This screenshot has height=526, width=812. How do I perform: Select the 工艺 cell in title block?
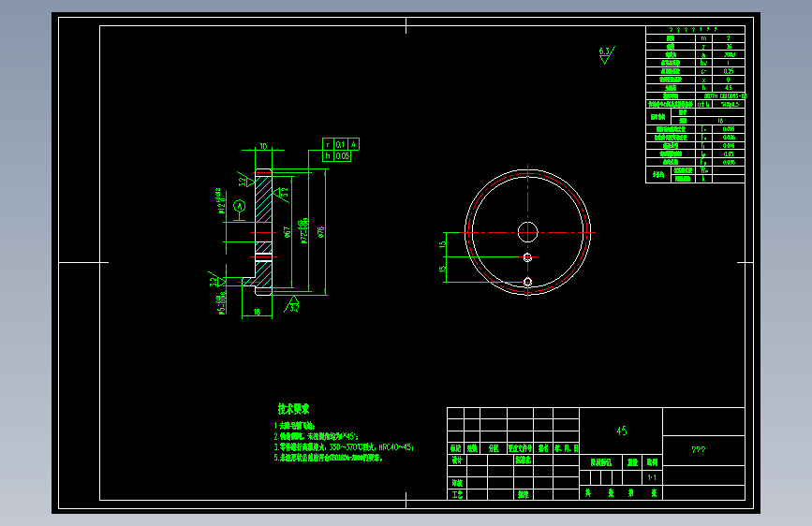tap(457, 494)
